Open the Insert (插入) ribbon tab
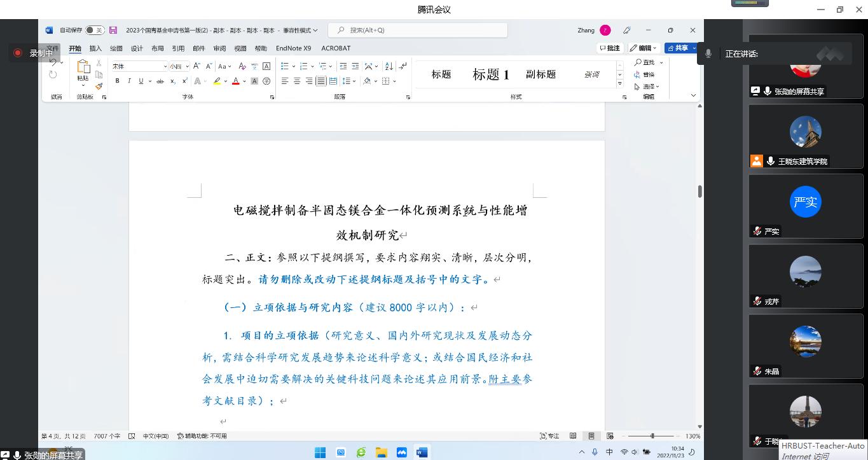Screen dimensions: 868x460 (x=95, y=48)
